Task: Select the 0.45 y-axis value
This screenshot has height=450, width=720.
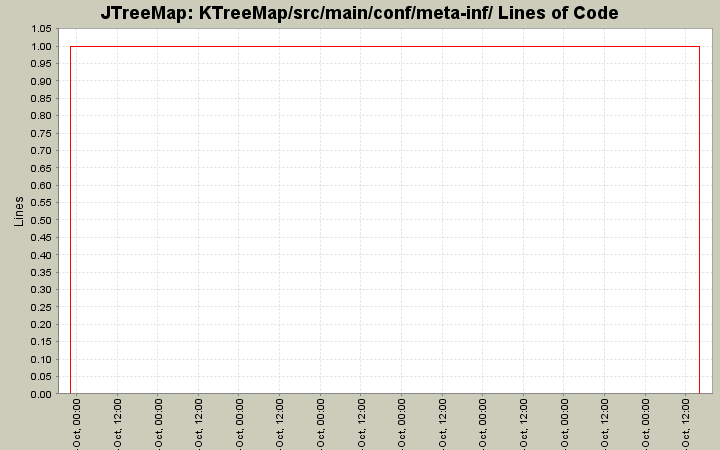Action: [41, 237]
